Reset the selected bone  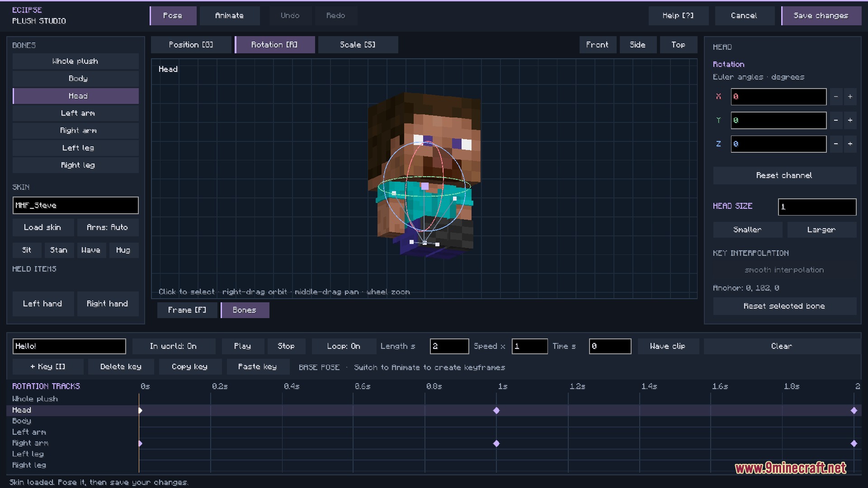[785, 306]
